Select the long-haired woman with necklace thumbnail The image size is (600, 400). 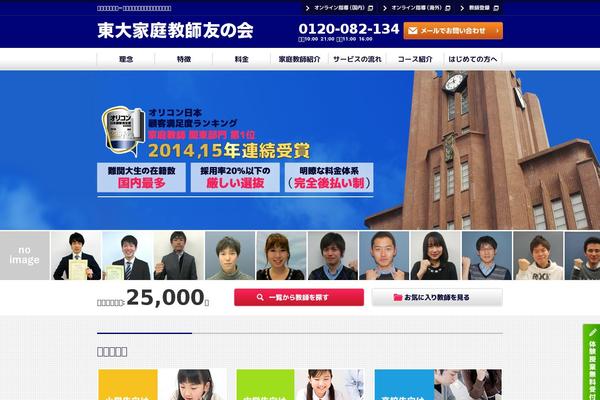[435, 255]
